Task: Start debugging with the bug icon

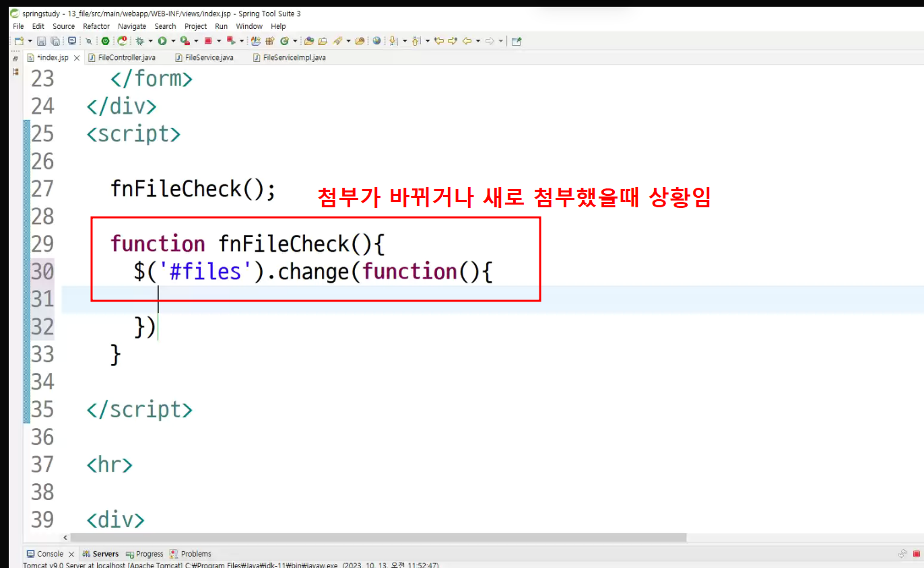Action: coord(140,41)
